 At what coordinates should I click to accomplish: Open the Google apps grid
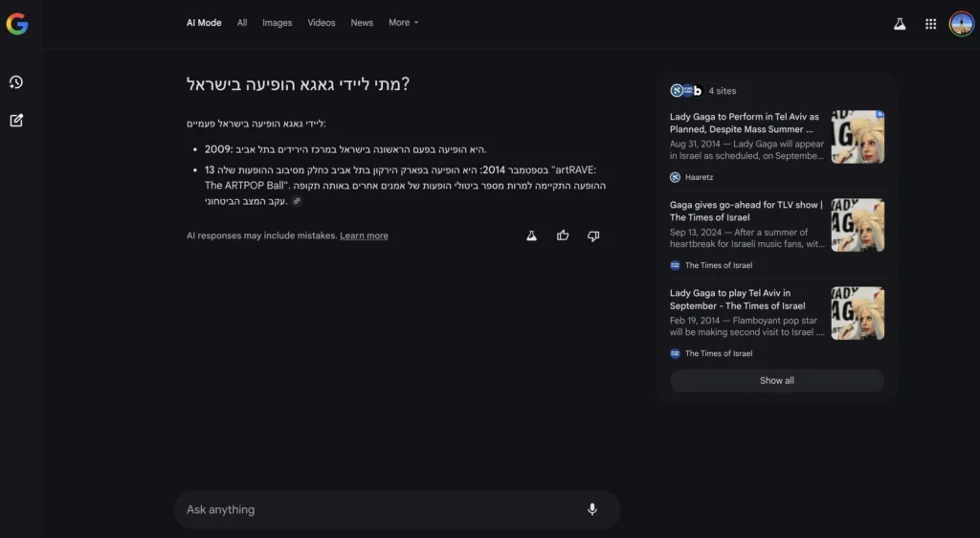[x=930, y=24]
